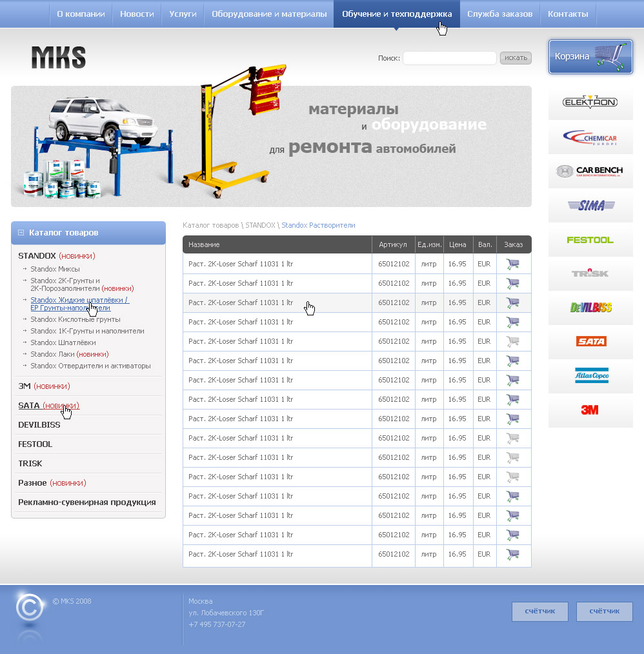
Task: Click the CHEMICAR Europe logo
Action: (x=590, y=137)
